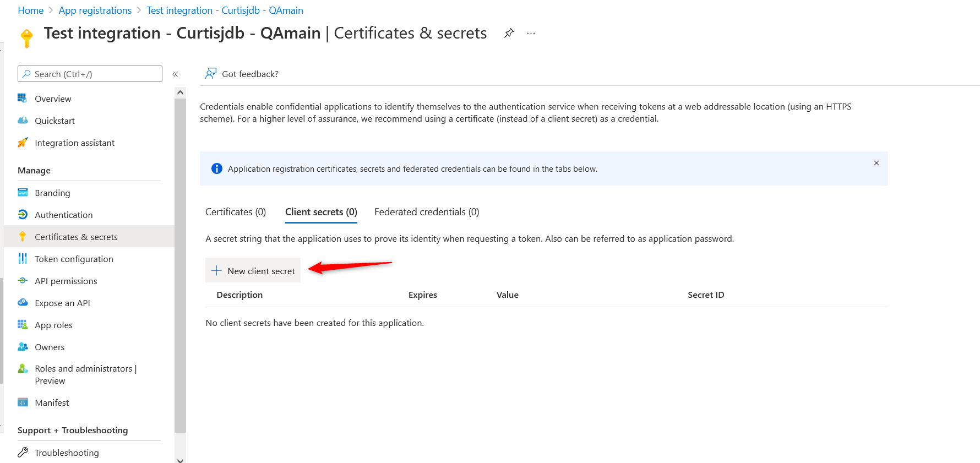Click the Manifest icon

23,402
